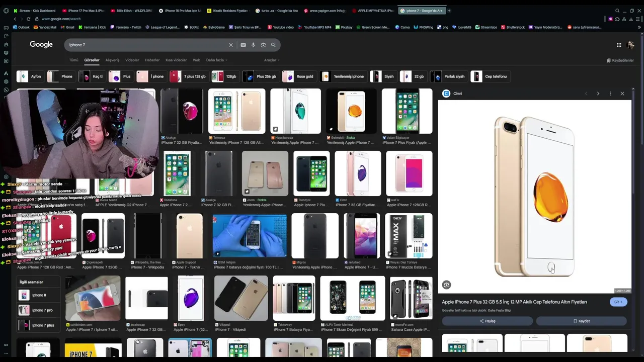Open the Gmail bookmark

67,27
